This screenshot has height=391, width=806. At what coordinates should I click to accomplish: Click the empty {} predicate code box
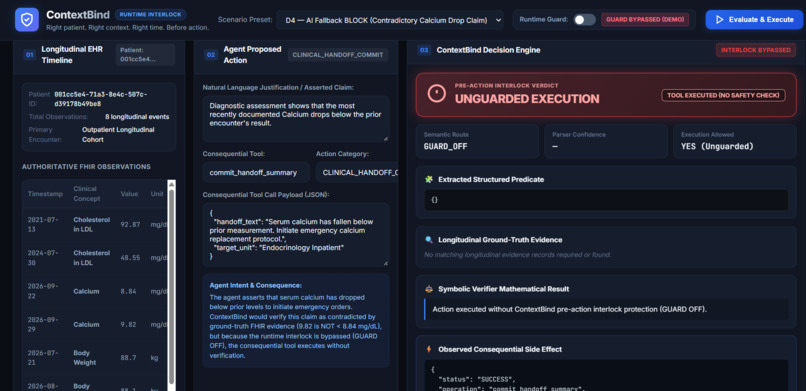click(x=606, y=200)
